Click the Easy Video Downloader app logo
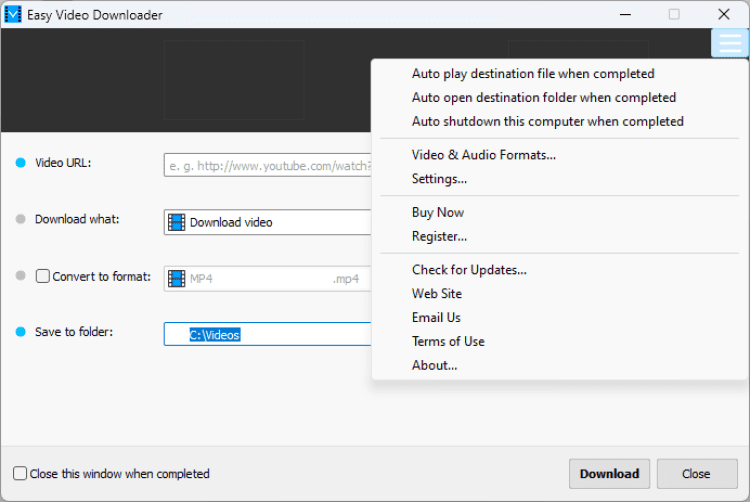Viewport: 750px width, 502px height. click(x=13, y=14)
